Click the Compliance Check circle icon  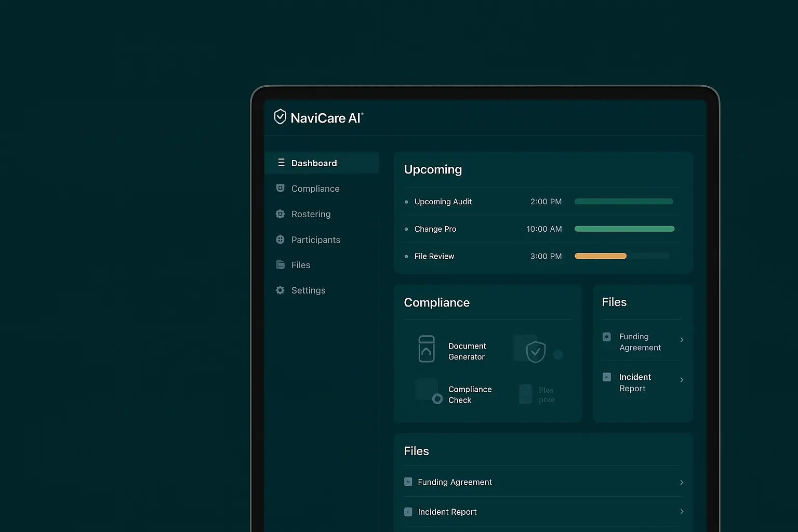[437, 399]
